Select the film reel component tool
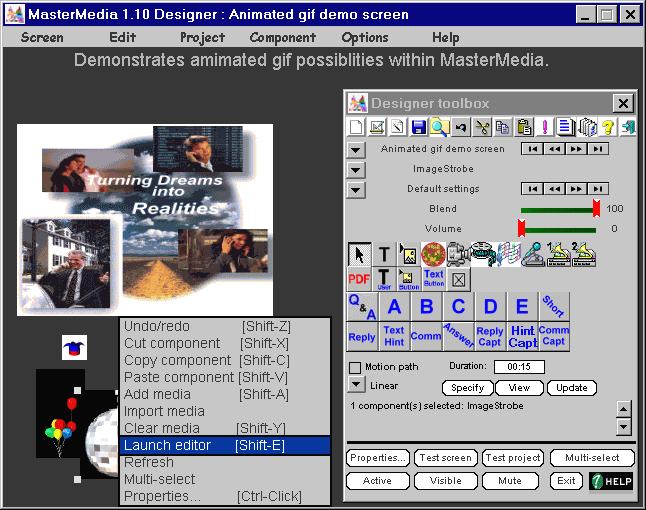 click(x=483, y=254)
